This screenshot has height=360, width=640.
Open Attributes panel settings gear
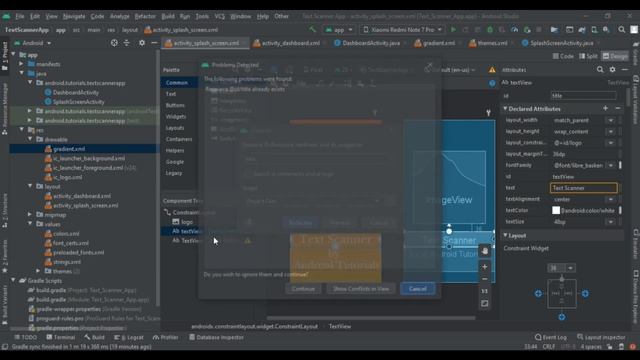(x=612, y=70)
